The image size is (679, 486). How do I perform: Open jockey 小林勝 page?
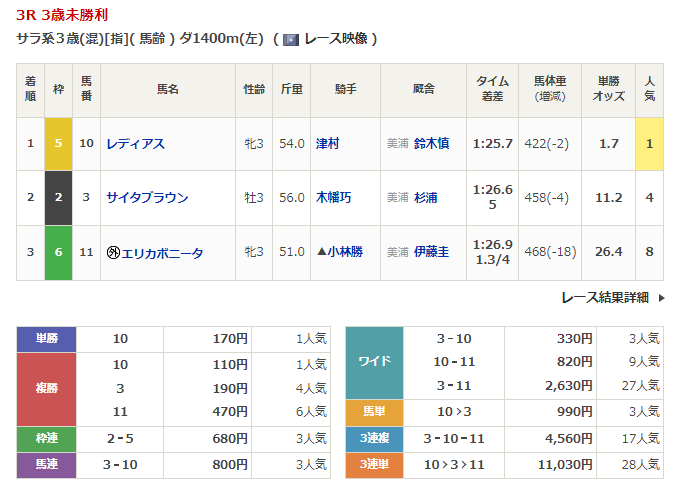[343, 253]
